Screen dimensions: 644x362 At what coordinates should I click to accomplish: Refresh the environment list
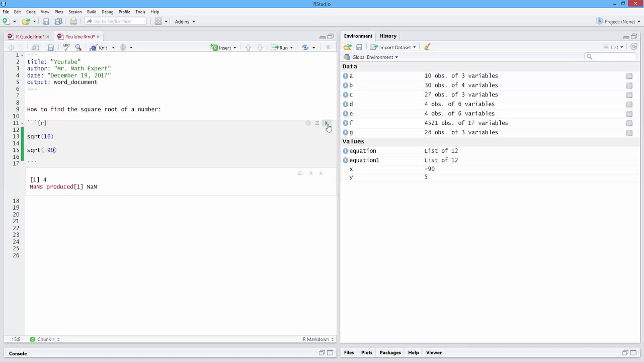click(633, 47)
